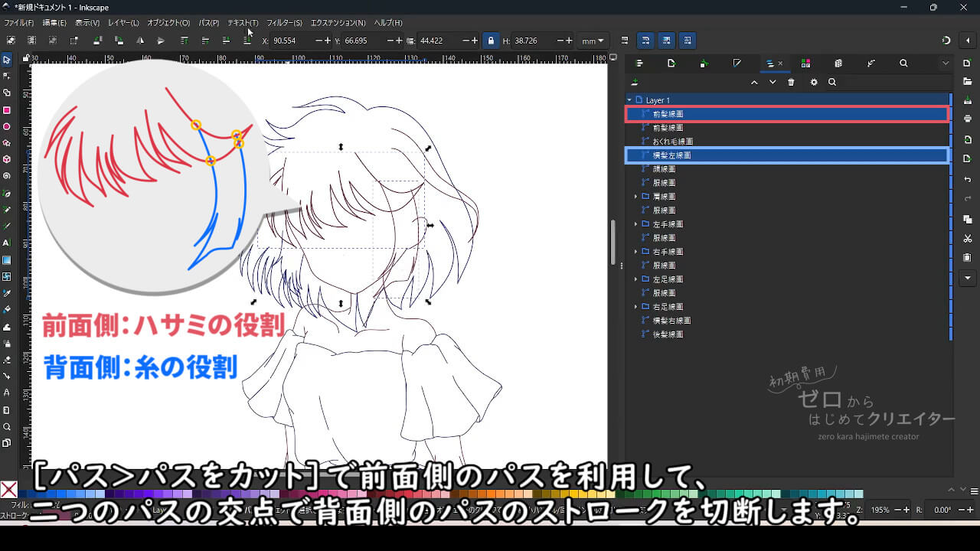Select the Node editing tool
980x551 pixels.
click(x=6, y=77)
